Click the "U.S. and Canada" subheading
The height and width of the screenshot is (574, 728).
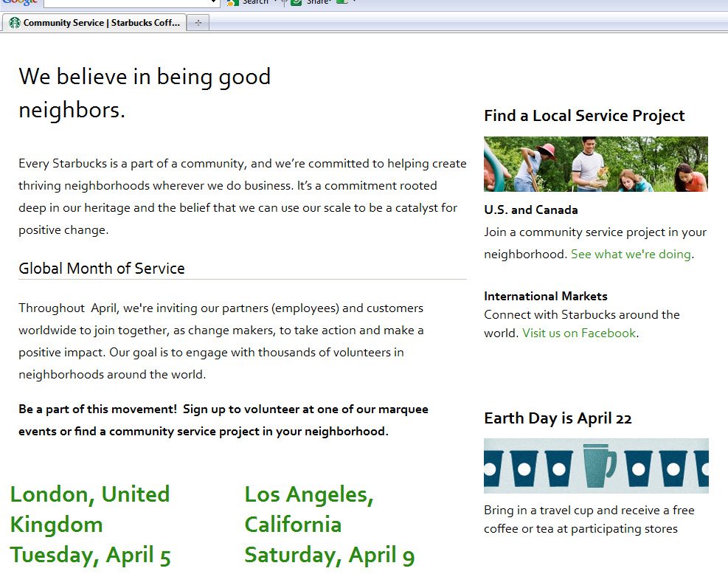click(x=530, y=210)
